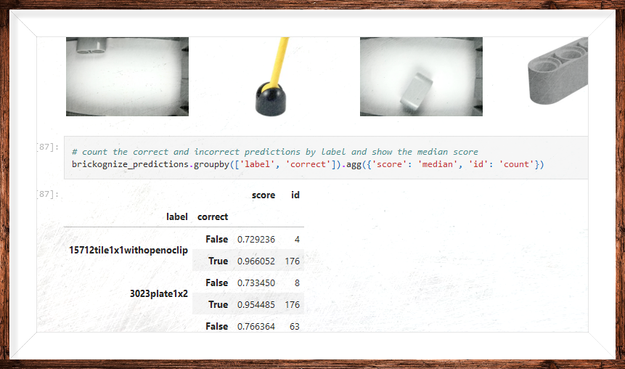Click the first grayscale camera image thumbnail
This screenshot has height=369, width=625.
point(127,77)
